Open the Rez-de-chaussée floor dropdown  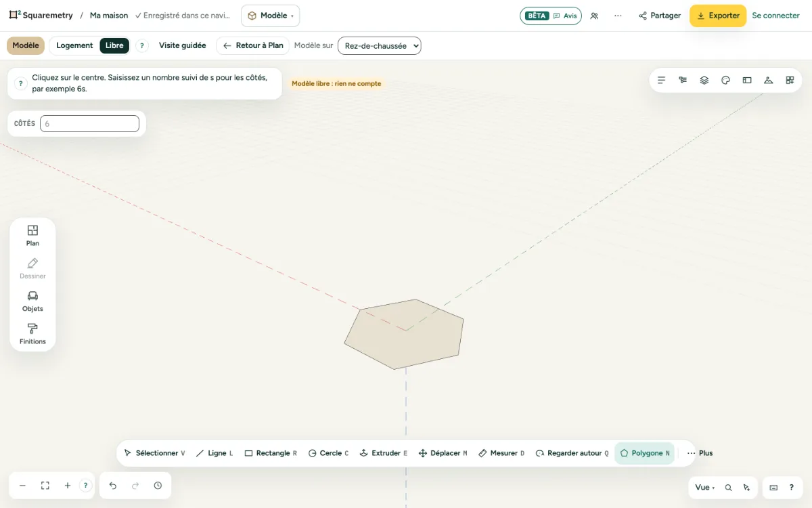380,45
